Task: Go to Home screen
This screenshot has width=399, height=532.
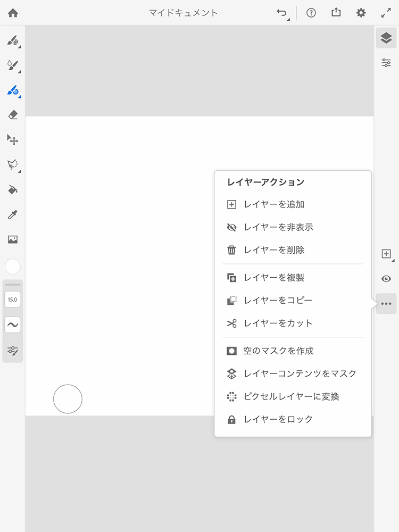Action: coord(13,13)
